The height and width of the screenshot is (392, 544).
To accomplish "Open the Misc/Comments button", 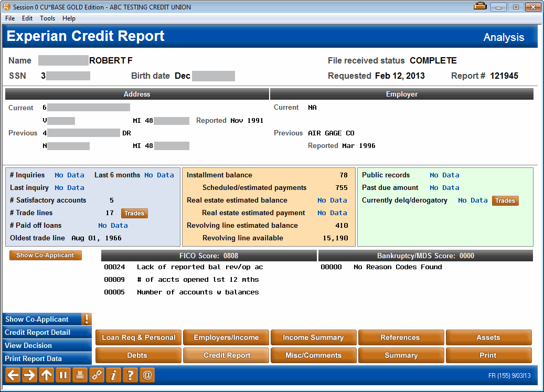I will pyautogui.click(x=314, y=355).
